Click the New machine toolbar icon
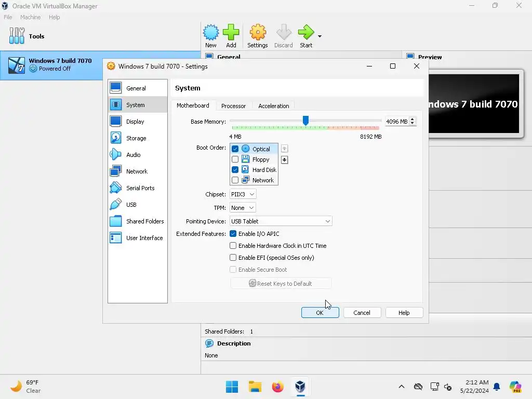 [211, 32]
